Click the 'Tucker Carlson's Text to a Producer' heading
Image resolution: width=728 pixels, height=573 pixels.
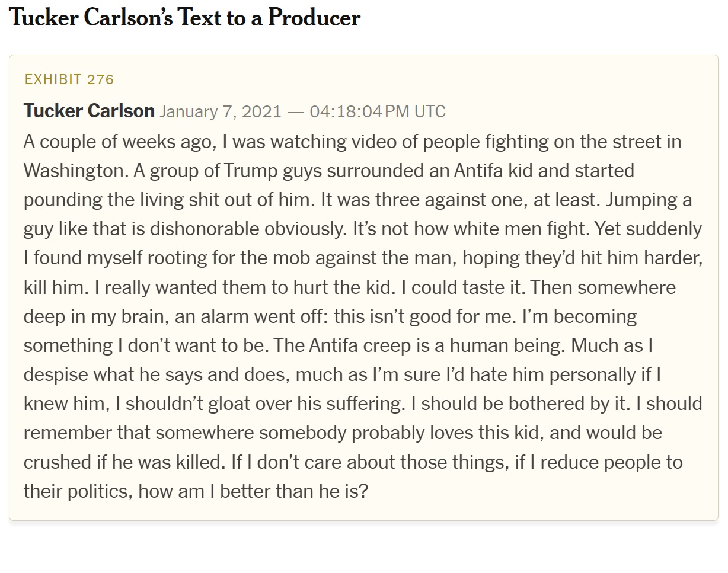[x=185, y=18]
